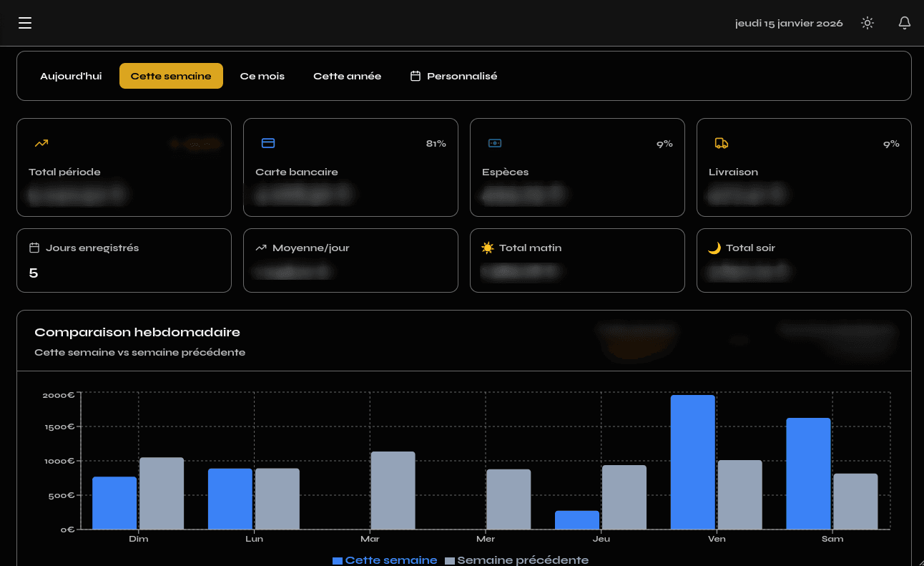Click the sun emoji next to Total matin

[x=488, y=248]
